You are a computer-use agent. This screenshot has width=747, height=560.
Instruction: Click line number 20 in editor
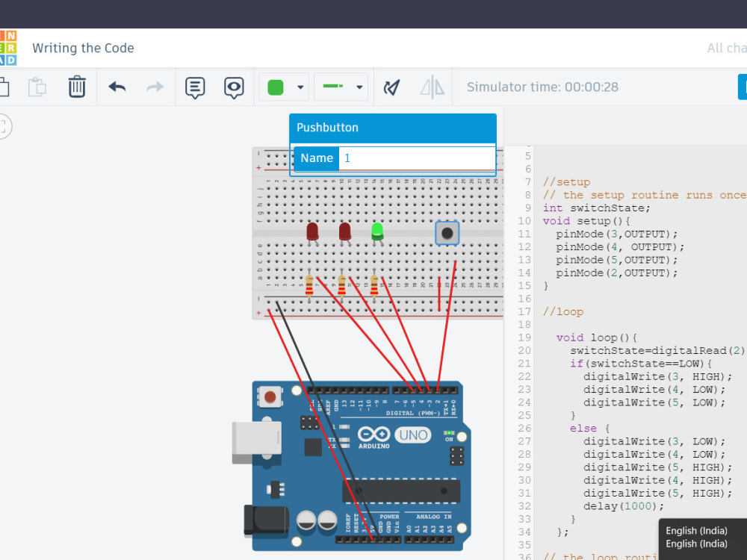[524, 351]
